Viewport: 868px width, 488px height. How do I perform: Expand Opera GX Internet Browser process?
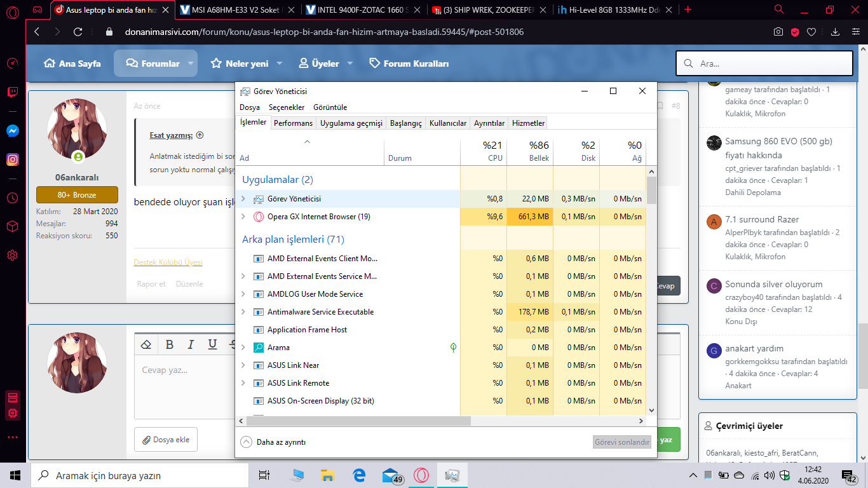(243, 217)
